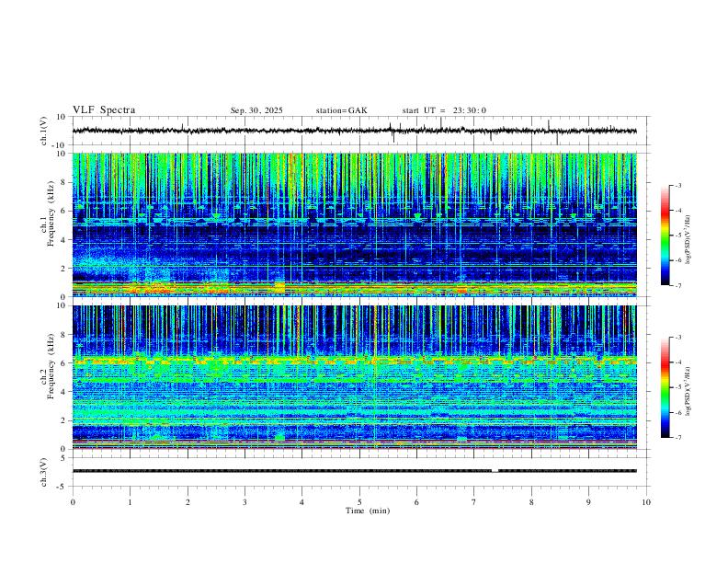Click the "-7" tick on ch.2 colorbar
The width and height of the screenshot is (728, 563).
pos(678,438)
